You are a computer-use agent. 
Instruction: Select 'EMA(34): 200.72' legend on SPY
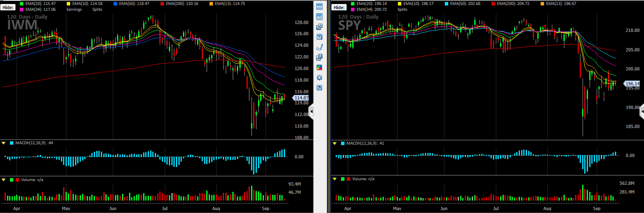[372, 9]
